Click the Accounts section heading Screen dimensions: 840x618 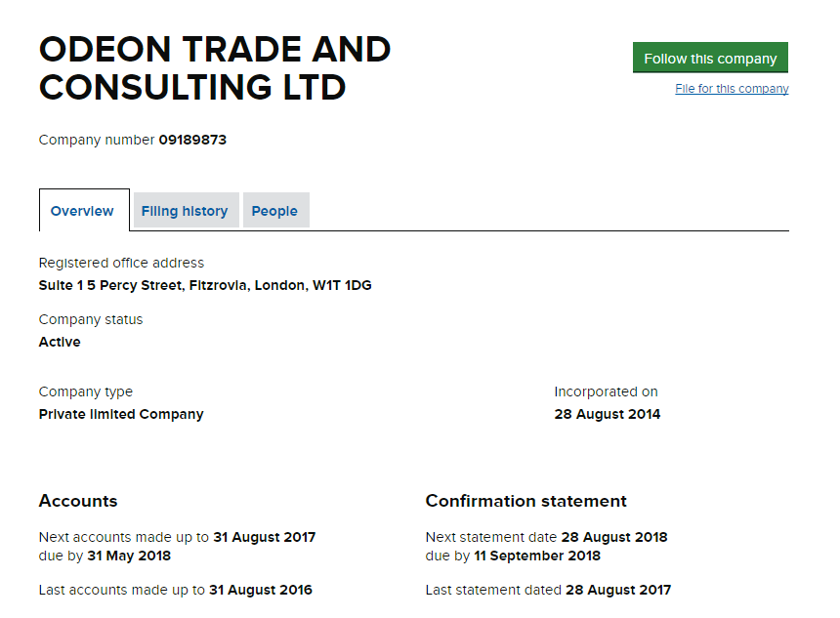[78, 501]
